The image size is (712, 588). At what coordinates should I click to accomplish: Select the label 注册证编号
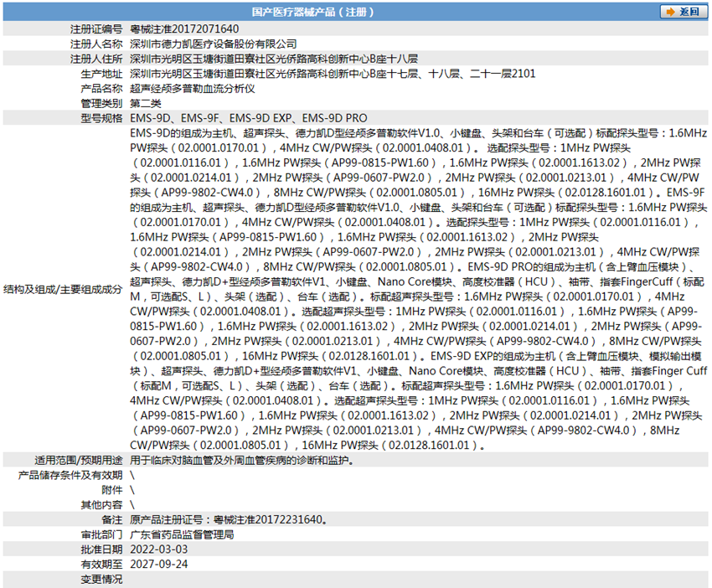(x=96, y=29)
